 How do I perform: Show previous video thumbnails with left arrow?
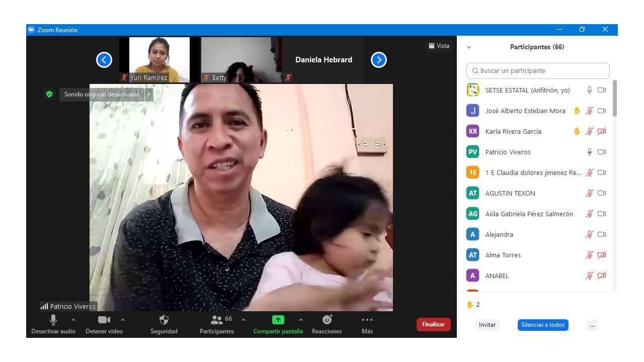point(104,60)
